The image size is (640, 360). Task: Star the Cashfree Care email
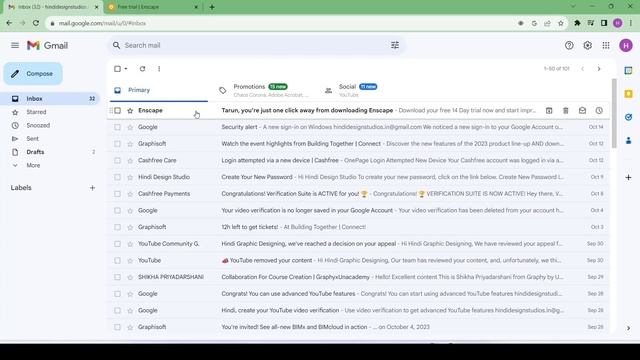130,160
